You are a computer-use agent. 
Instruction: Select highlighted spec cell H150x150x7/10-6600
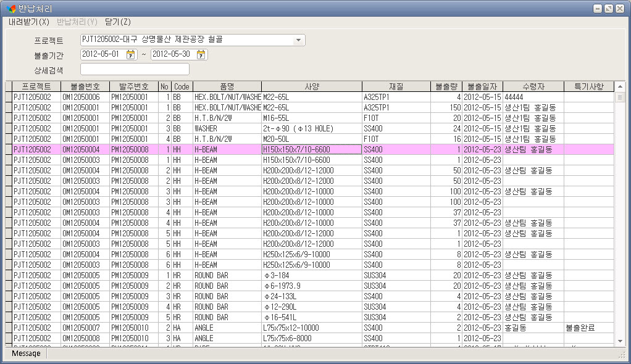(x=312, y=150)
